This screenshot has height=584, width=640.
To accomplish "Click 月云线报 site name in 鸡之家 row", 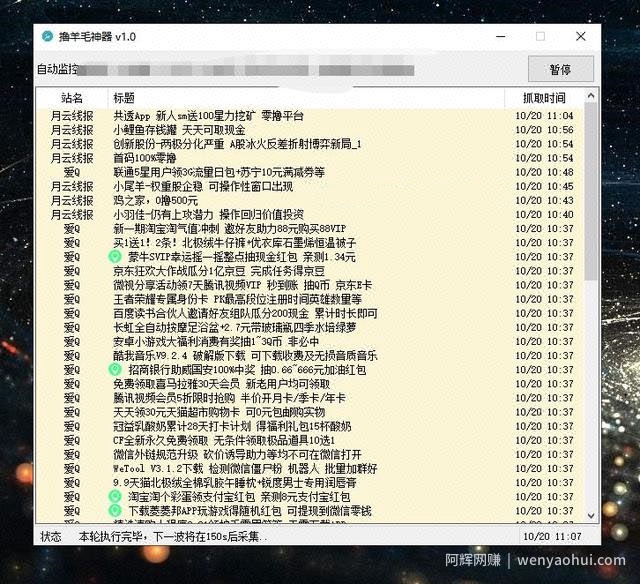I will [72, 200].
